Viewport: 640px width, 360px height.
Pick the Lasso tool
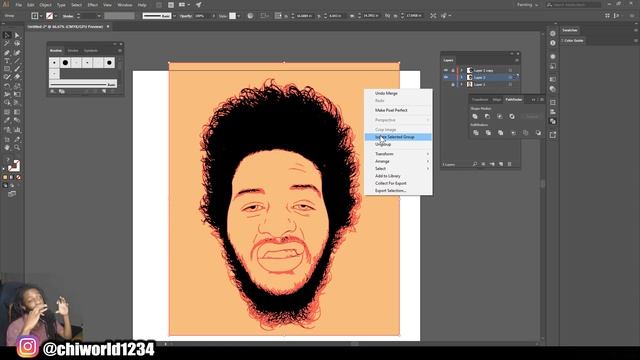[x=17, y=43]
